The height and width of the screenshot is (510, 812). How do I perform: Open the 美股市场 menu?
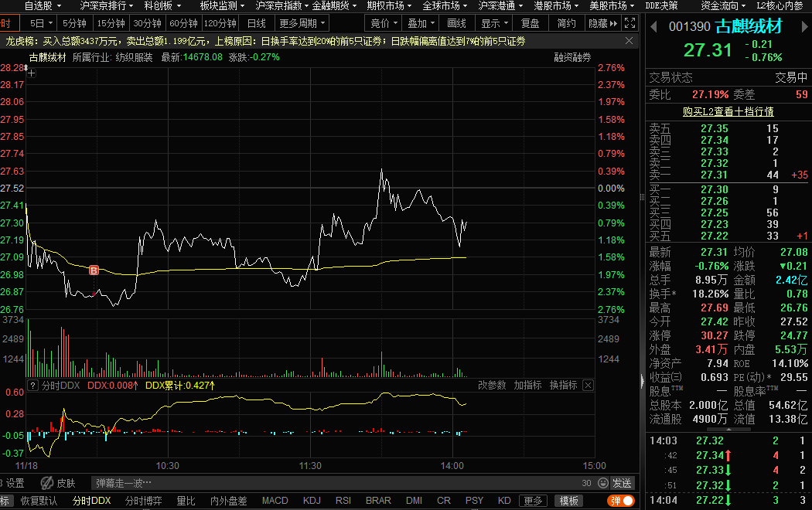coord(612,5)
